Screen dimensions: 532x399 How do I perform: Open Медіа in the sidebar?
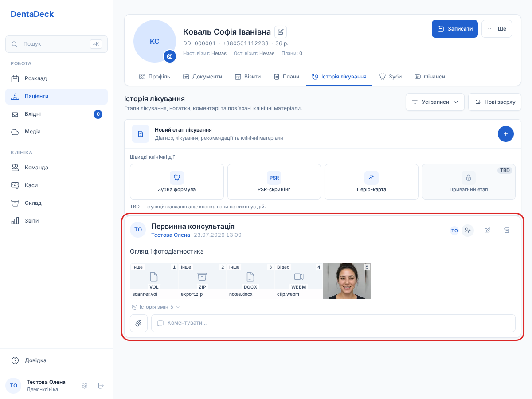(x=56, y=132)
